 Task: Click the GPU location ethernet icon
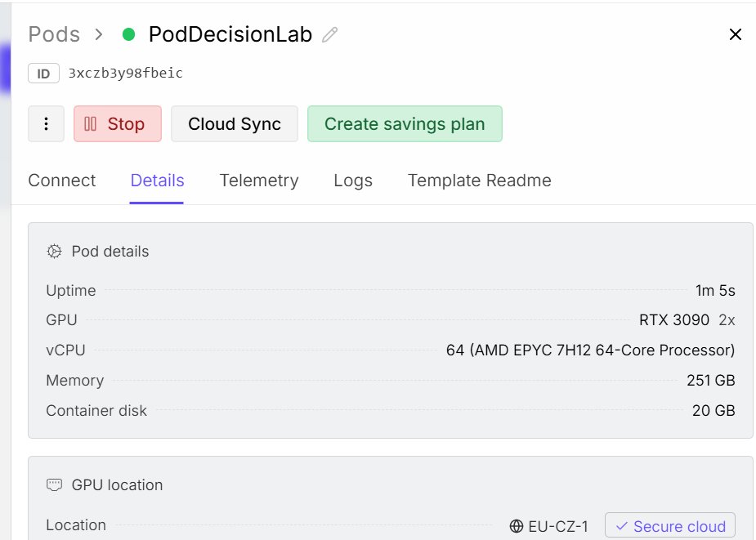click(x=54, y=484)
